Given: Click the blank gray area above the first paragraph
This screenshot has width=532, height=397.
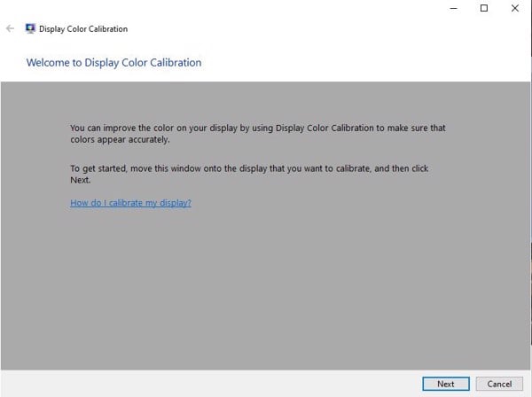Looking at the screenshot, I should (264, 102).
